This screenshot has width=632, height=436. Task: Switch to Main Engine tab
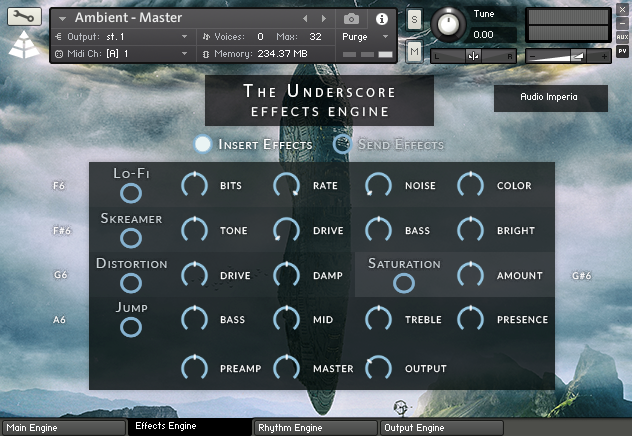(64, 428)
